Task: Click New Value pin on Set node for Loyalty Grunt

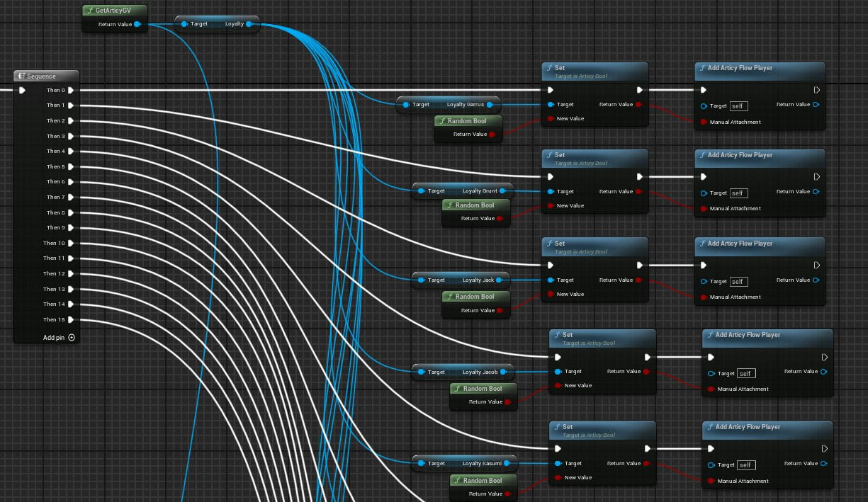Action: click(x=549, y=206)
